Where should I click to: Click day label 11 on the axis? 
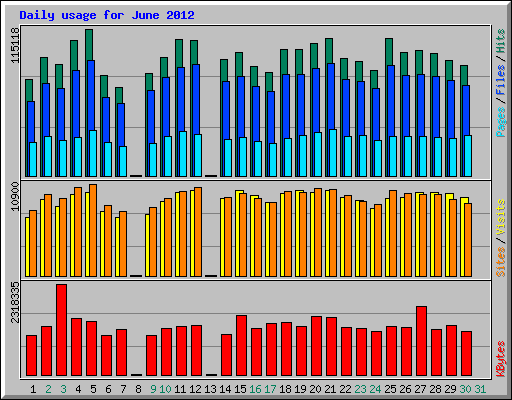(x=180, y=389)
